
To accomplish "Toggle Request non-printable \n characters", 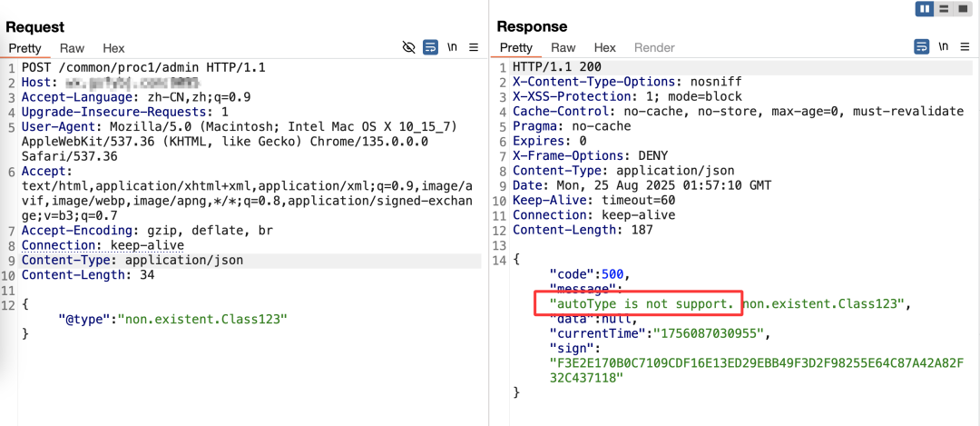I will [x=452, y=47].
